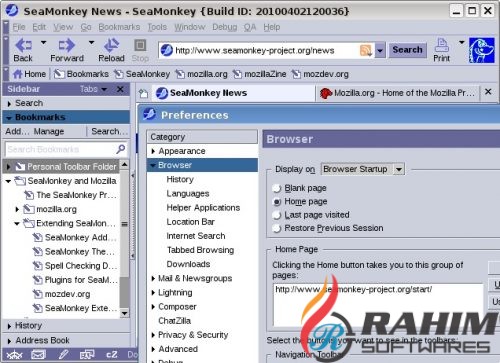The image size is (500, 363).
Task: Open the File menu
Action: tap(19, 27)
